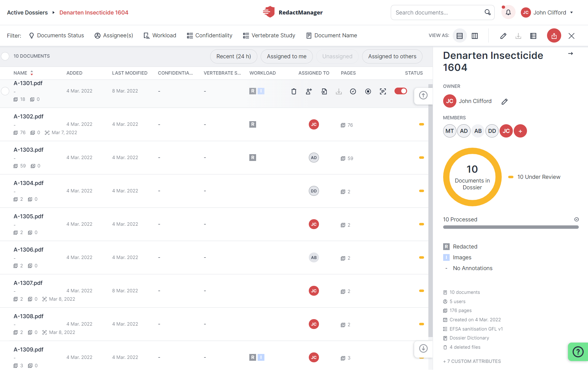Close dossier view with X button

click(571, 36)
